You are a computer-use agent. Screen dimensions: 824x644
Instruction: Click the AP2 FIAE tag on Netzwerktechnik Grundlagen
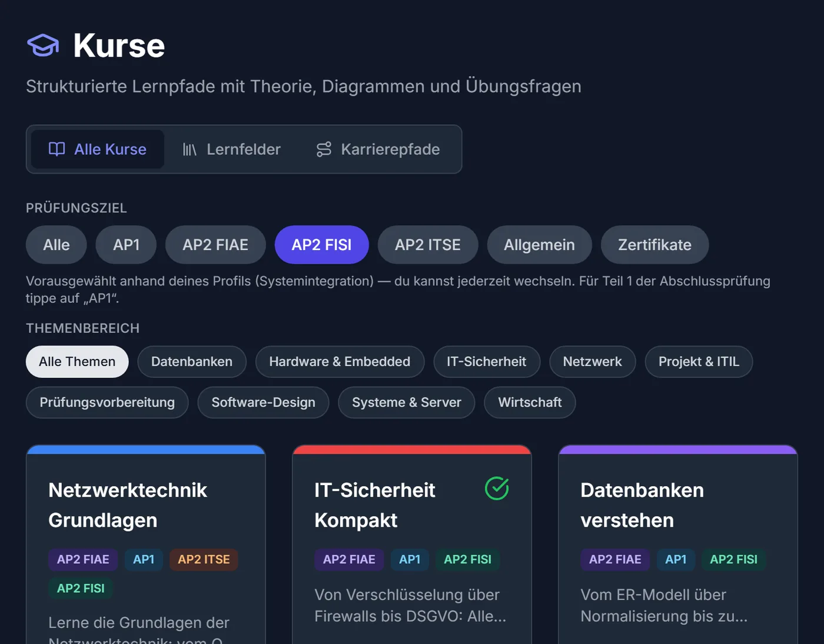[x=83, y=559]
